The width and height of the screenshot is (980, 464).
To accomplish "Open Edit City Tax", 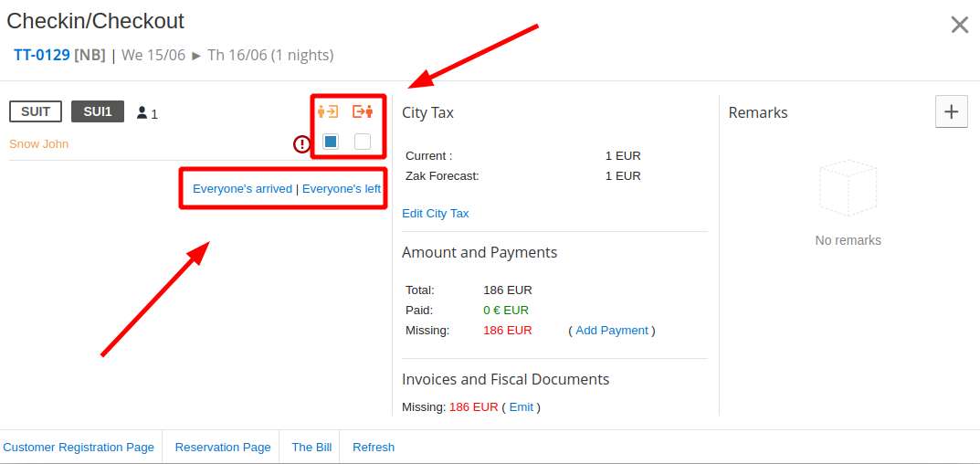I will tap(435, 213).
